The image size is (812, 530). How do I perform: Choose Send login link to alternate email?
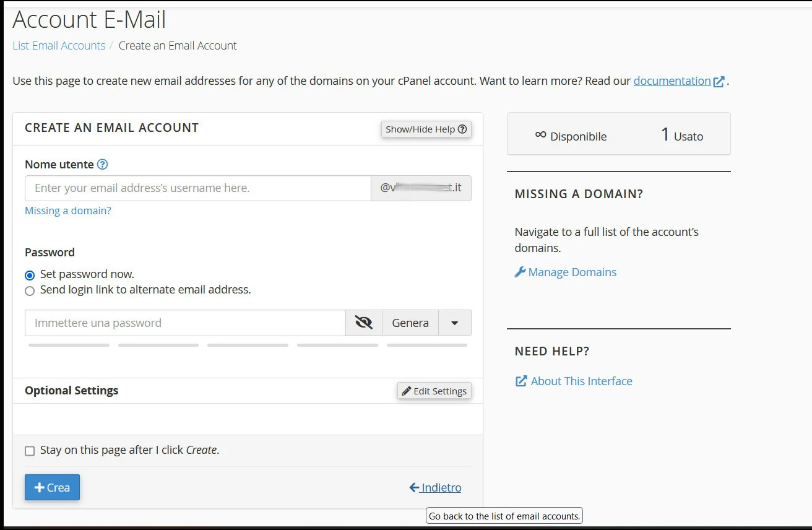pos(29,290)
